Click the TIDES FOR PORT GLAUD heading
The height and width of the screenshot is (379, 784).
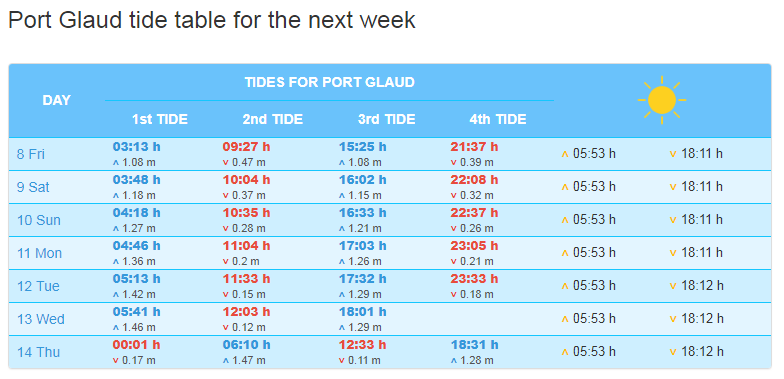point(330,82)
